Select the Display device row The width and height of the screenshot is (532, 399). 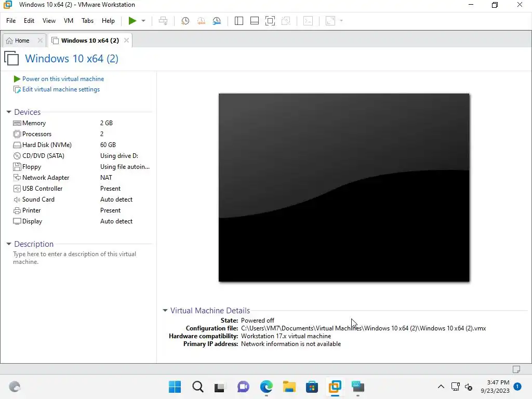(82, 221)
